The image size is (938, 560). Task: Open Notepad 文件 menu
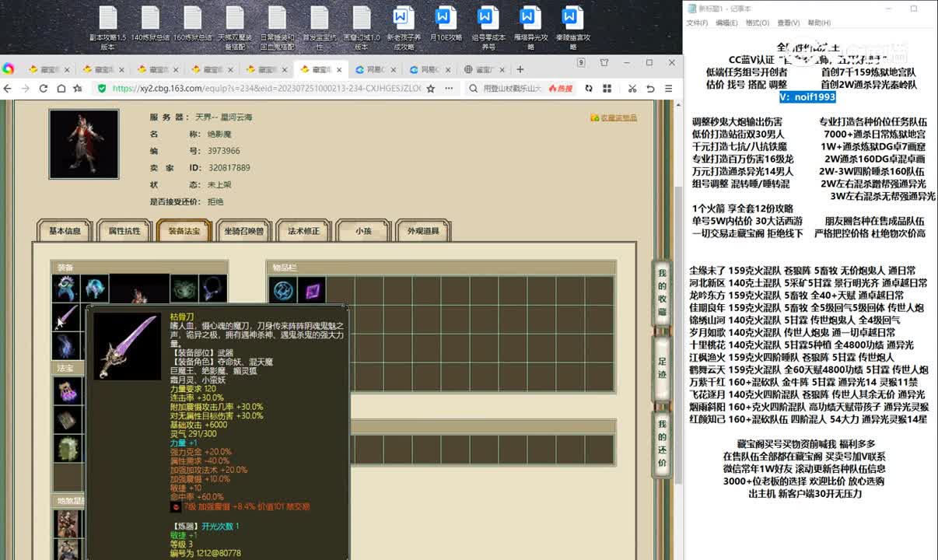[x=697, y=23]
